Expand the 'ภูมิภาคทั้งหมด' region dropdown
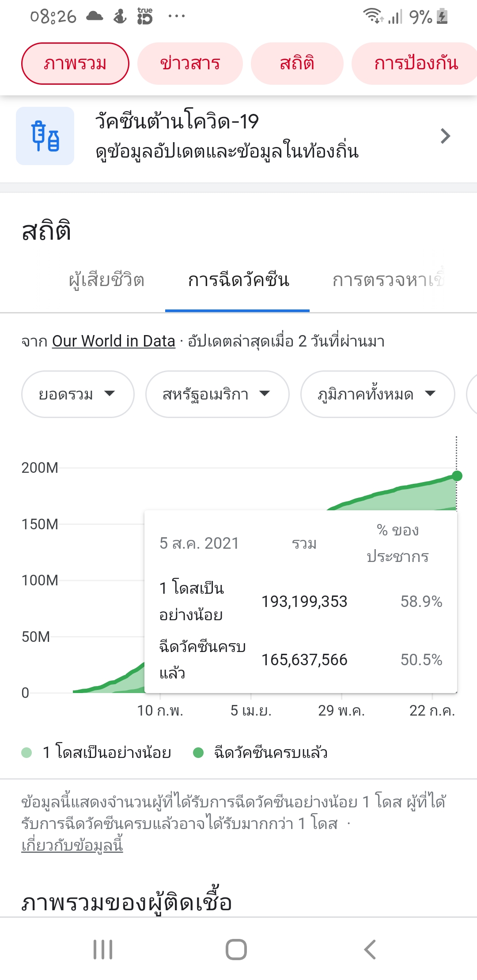Viewport: 477px width, 980px height. [x=377, y=394]
